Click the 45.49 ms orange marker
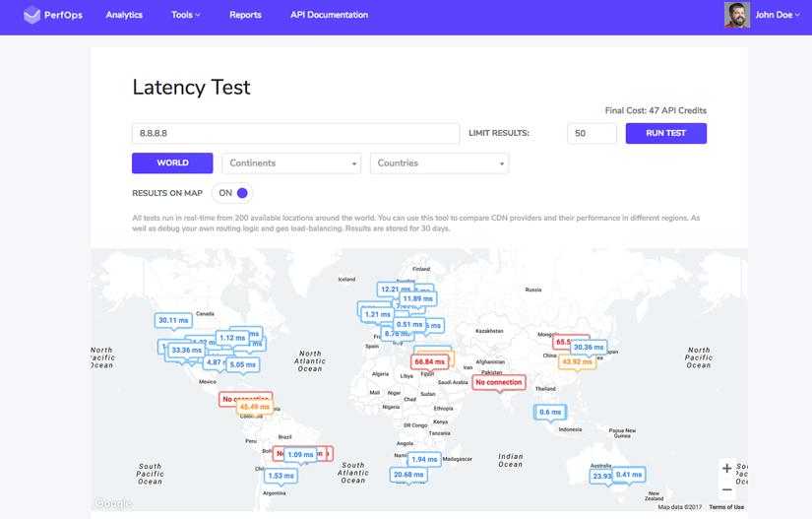This screenshot has height=519, width=812. (x=255, y=407)
